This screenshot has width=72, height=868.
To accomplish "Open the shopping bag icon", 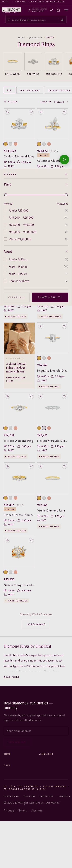I will [x=58, y=10].
